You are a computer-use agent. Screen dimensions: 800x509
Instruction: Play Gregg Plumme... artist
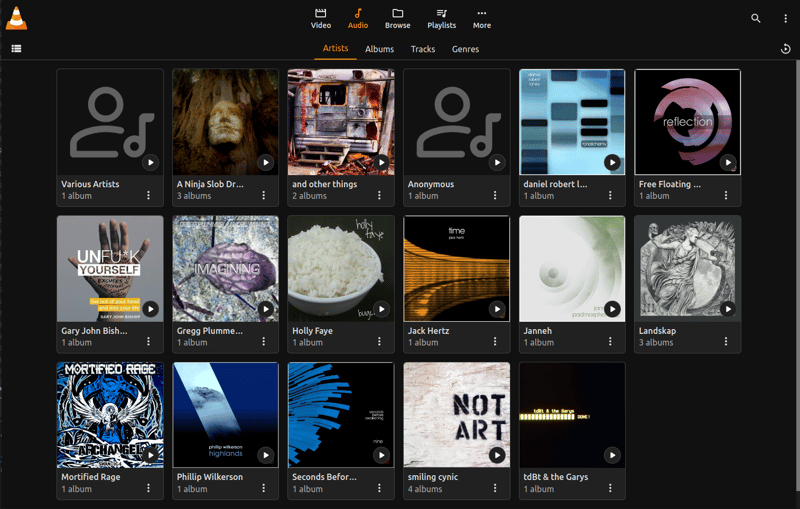point(265,309)
